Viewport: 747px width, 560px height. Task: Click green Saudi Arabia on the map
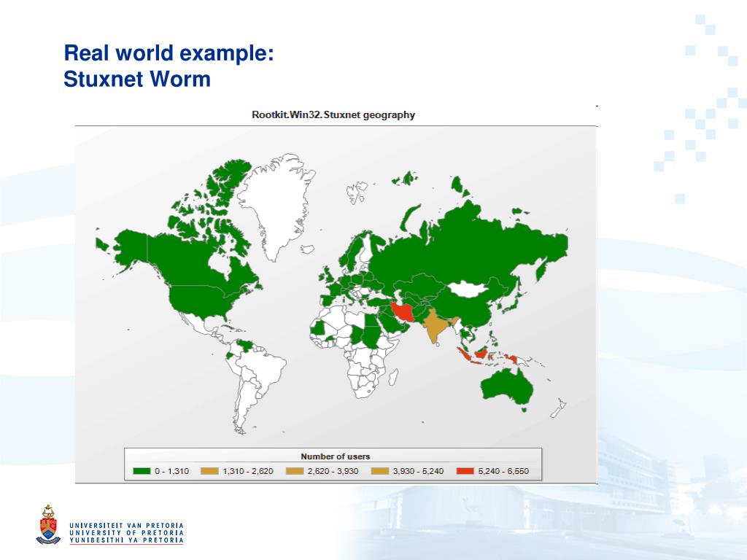pyautogui.click(x=392, y=323)
